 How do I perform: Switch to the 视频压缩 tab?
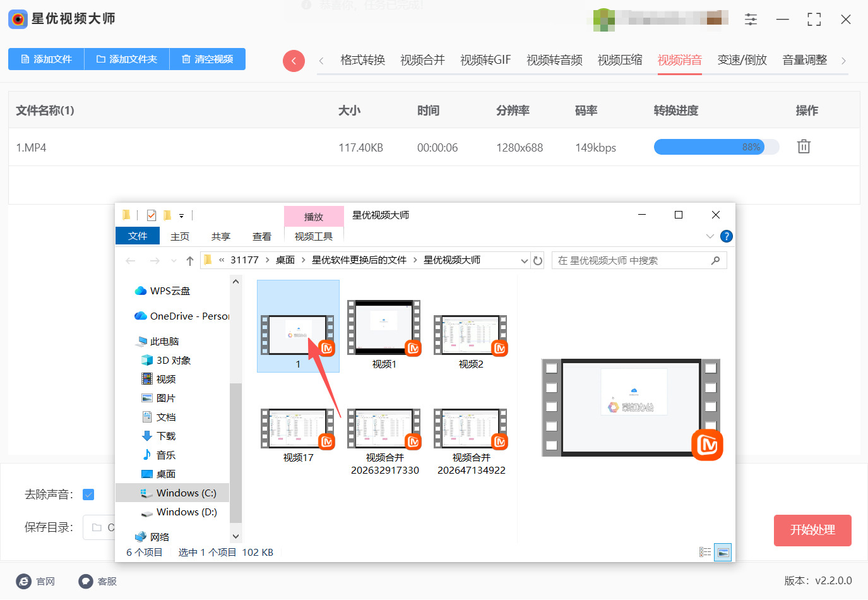(x=619, y=60)
